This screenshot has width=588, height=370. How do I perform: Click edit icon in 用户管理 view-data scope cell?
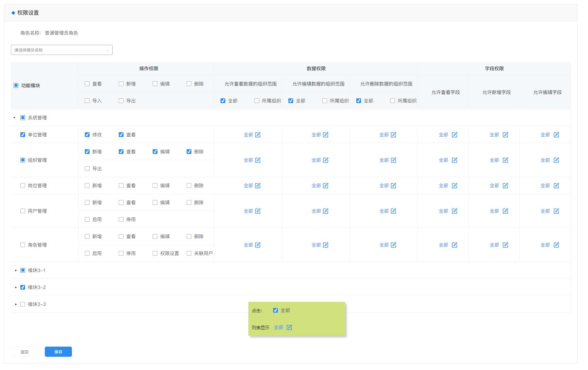click(x=258, y=211)
